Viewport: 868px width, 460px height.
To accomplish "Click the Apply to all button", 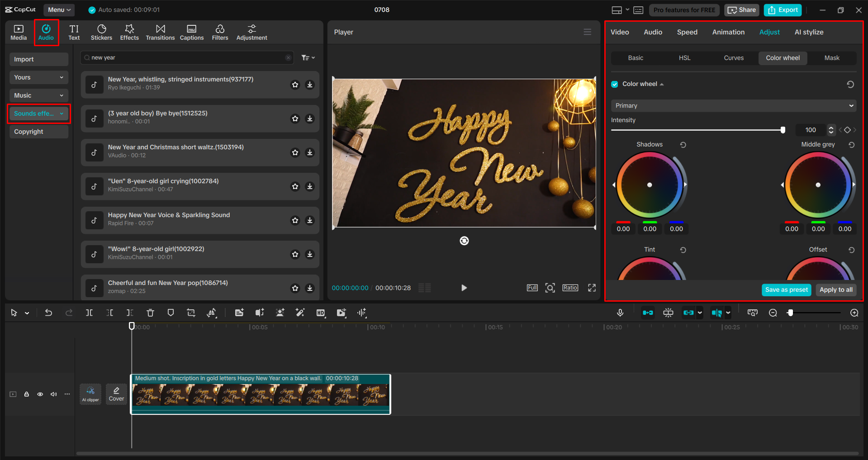I will point(835,289).
